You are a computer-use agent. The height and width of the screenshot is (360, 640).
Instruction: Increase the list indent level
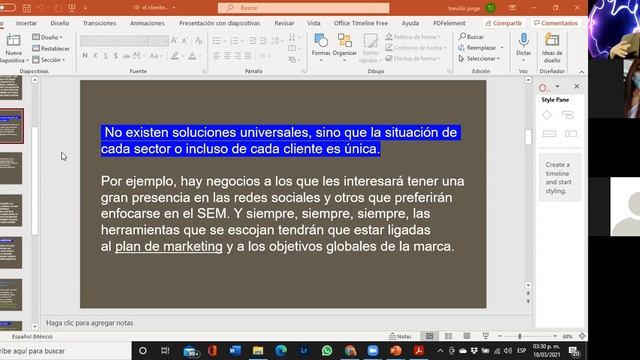(x=264, y=41)
